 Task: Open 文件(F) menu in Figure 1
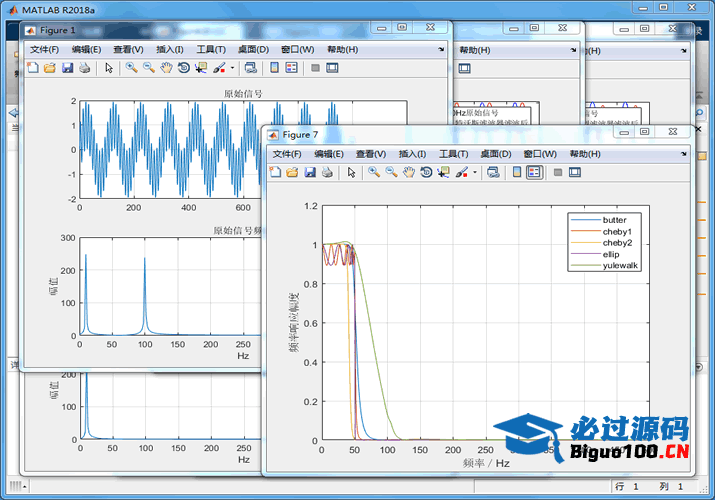tap(44, 49)
